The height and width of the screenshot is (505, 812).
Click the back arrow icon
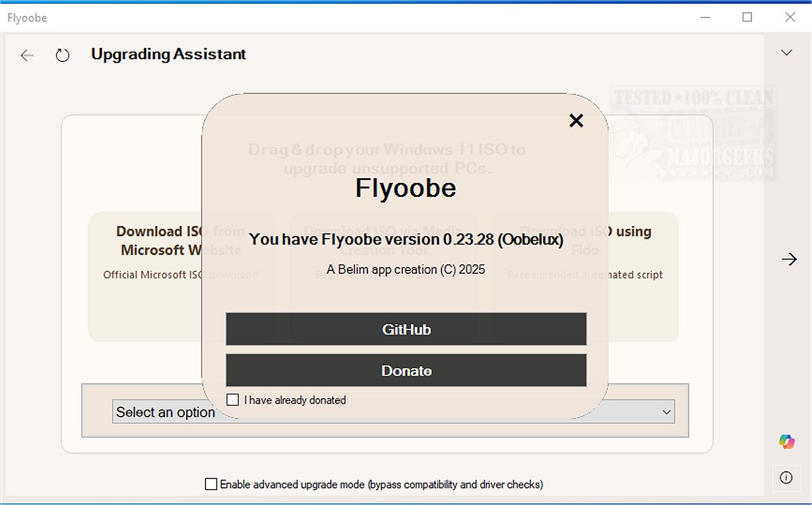coord(27,55)
